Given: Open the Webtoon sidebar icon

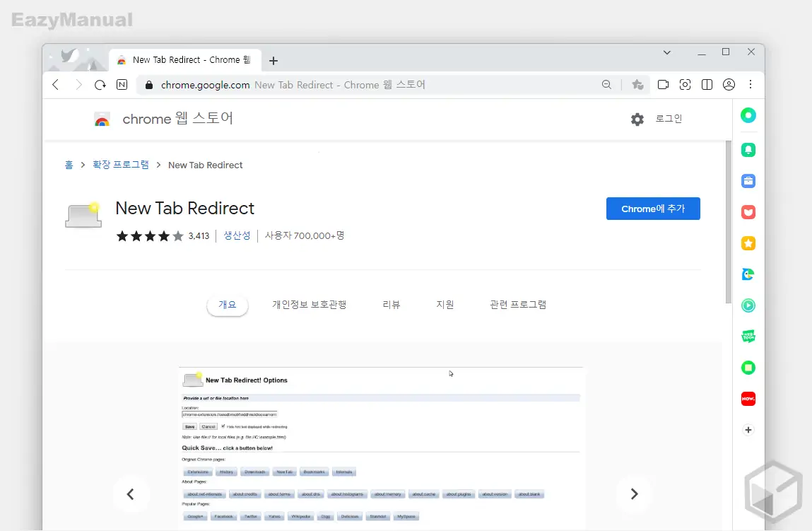Looking at the screenshot, I should pyautogui.click(x=748, y=337).
